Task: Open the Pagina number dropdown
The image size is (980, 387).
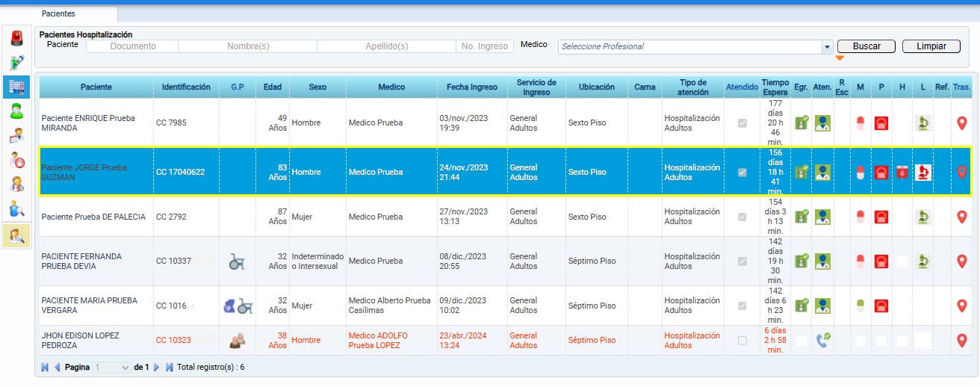Action: [x=112, y=368]
